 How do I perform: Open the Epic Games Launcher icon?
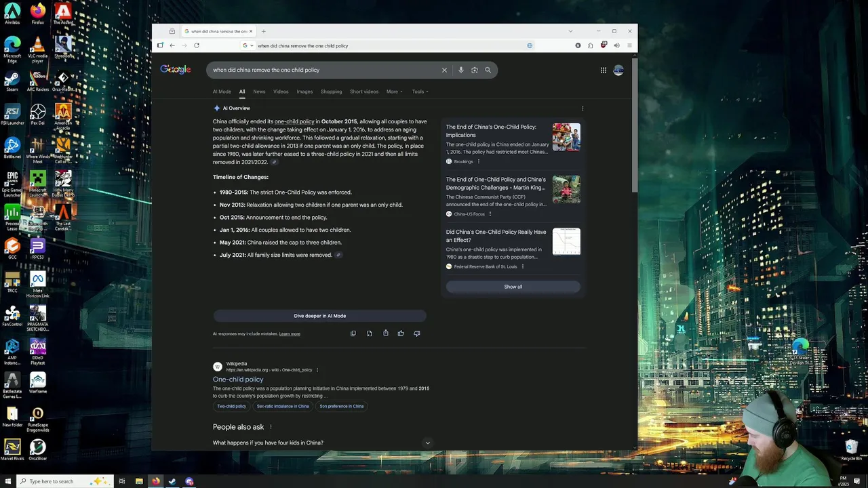pos(12,183)
